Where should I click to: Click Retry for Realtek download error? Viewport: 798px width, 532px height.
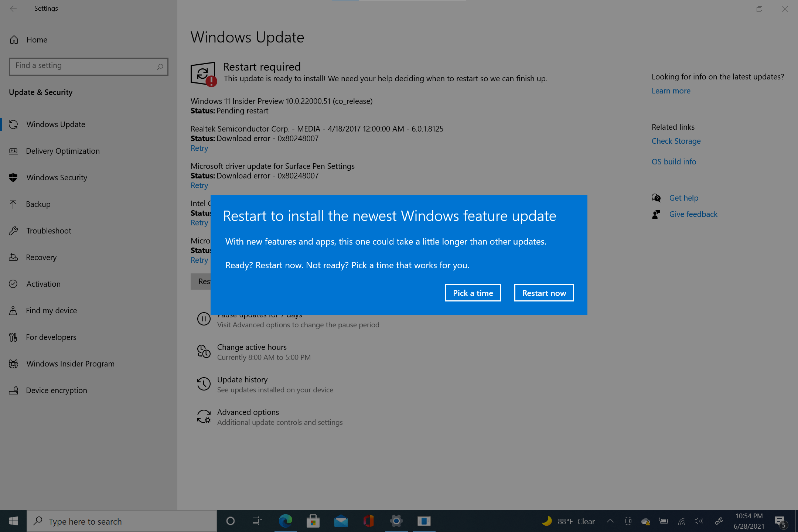click(199, 147)
